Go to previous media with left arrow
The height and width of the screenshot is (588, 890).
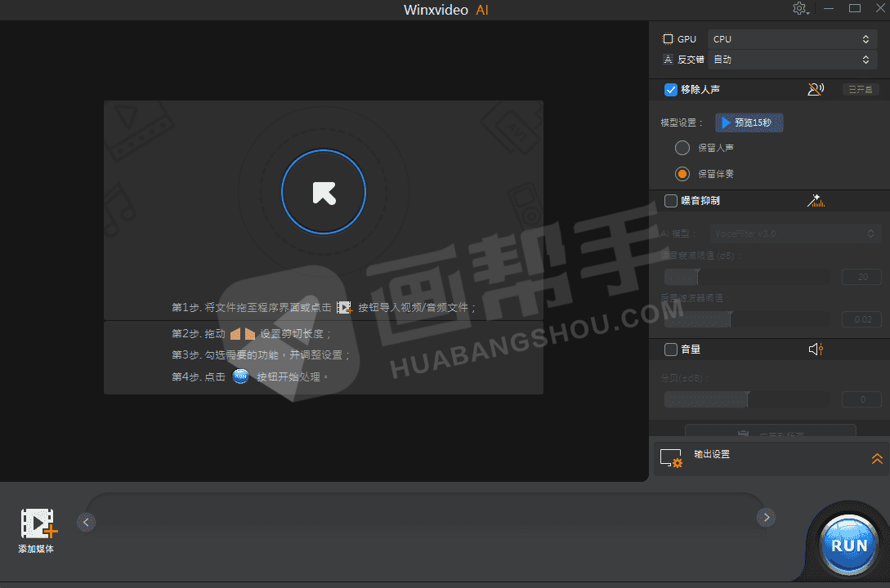(x=86, y=522)
